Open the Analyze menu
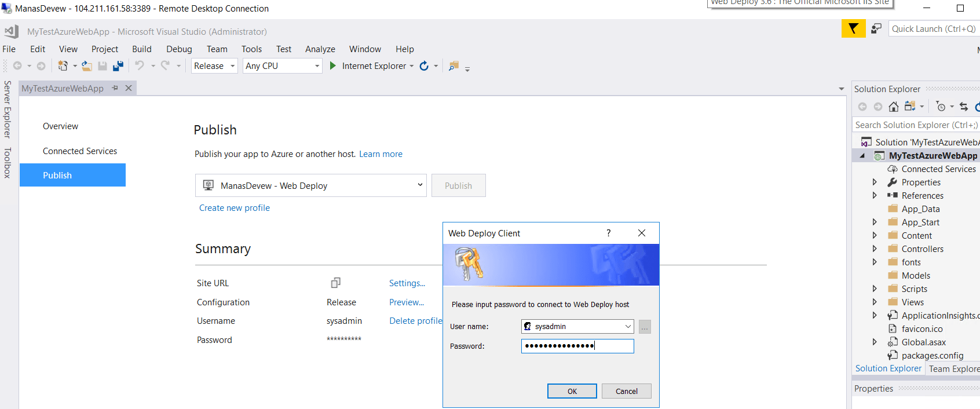Image resolution: width=980 pixels, height=409 pixels. click(x=320, y=49)
